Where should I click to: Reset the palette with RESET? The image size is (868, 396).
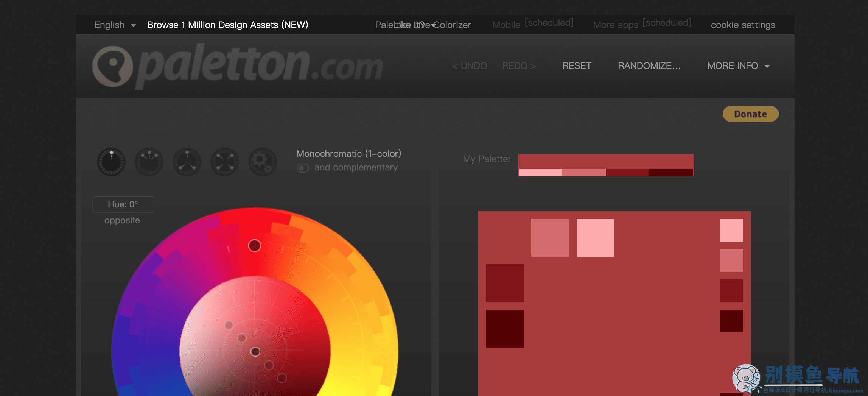coord(577,66)
